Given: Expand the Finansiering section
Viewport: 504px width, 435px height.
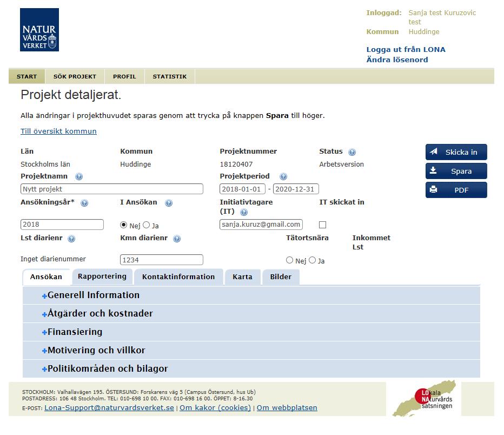Looking at the screenshot, I should coord(251,332).
